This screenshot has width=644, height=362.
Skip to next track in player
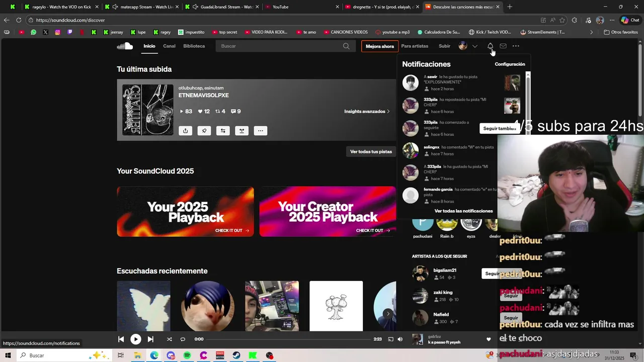[x=150, y=339]
